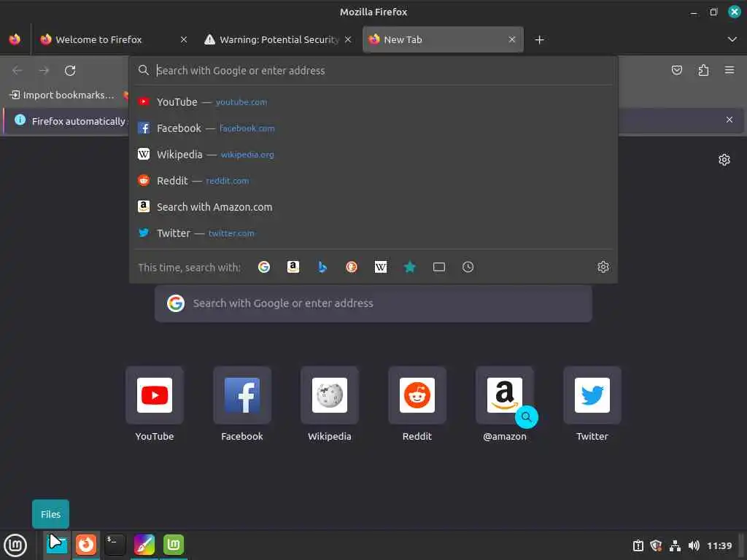Viewport: 747px width, 560px height.
Task: Open search settings gear in dropdown
Action: coord(603,267)
